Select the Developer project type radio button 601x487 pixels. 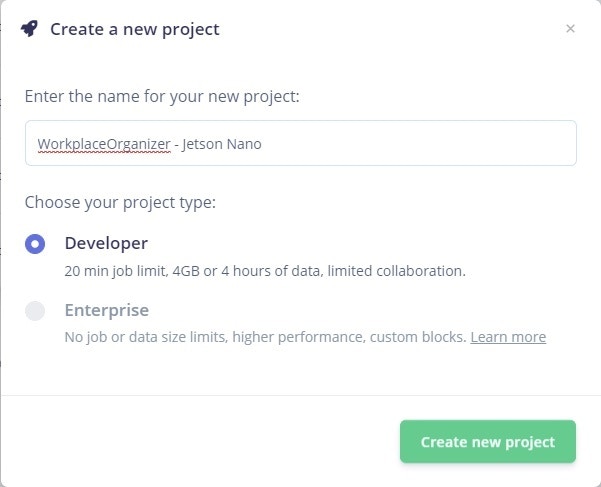(x=35, y=244)
